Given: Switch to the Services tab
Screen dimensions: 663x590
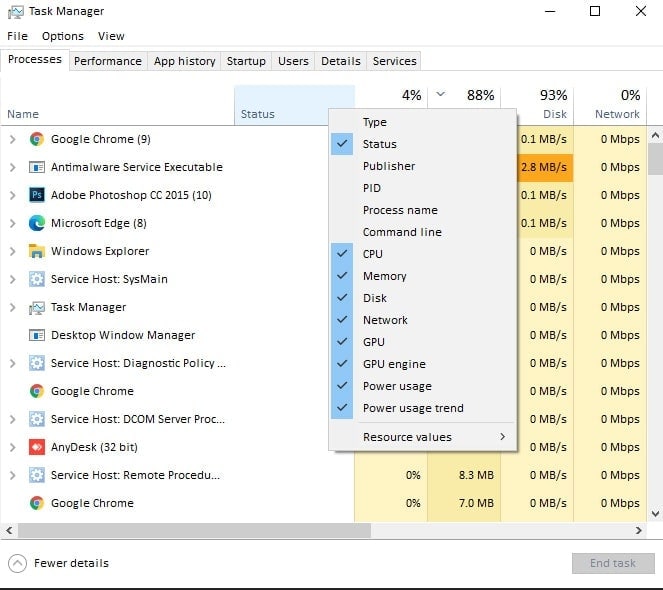Looking at the screenshot, I should coord(394,61).
